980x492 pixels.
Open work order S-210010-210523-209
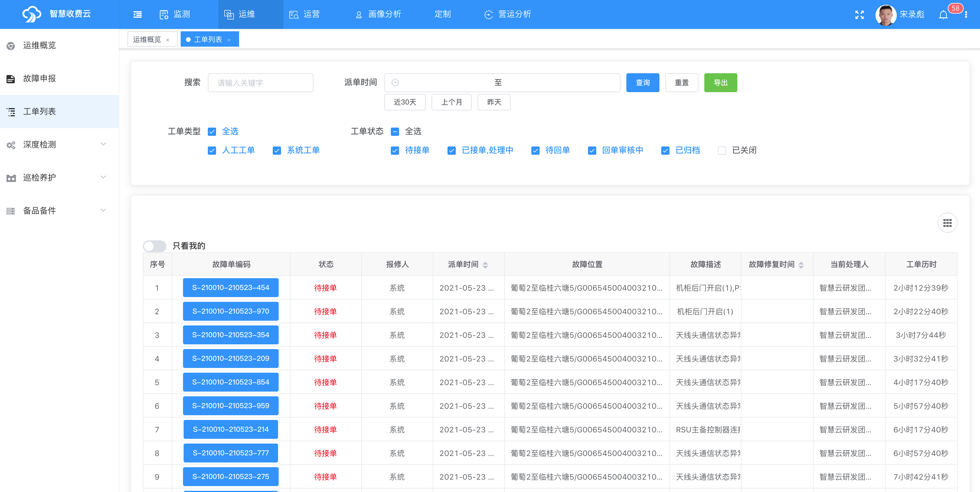coord(231,359)
